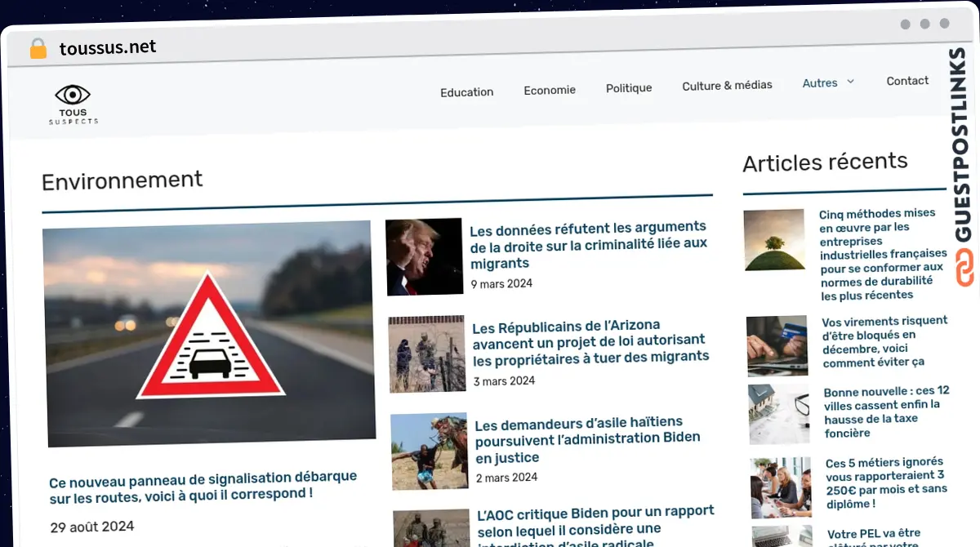This screenshot has width=980, height=547.
Task: Click the horse border patrol thumbnail
Action: [430, 451]
